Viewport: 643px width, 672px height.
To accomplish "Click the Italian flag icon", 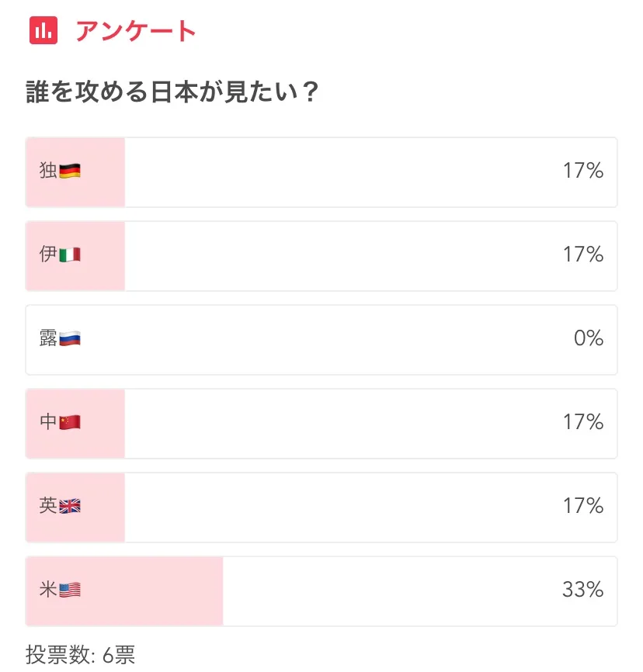I will click(x=70, y=255).
